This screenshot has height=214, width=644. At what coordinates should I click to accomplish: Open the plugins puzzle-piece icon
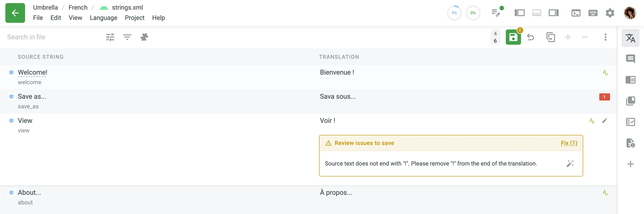[x=144, y=37]
